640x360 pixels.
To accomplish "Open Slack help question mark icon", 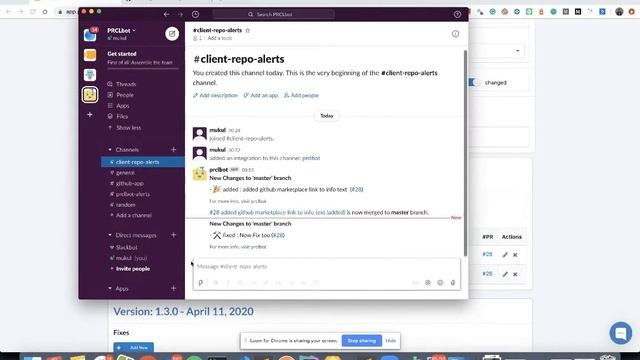I will click(457, 14).
